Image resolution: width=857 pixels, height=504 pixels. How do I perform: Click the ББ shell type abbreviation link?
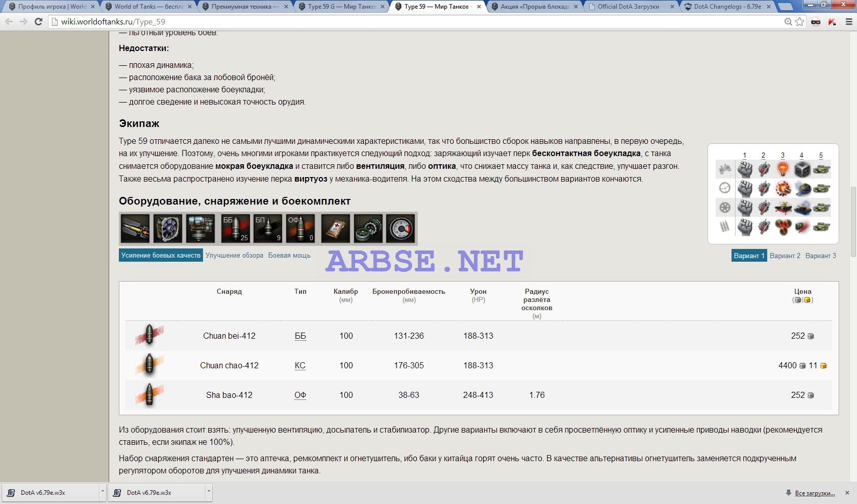click(x=300, y=336)
